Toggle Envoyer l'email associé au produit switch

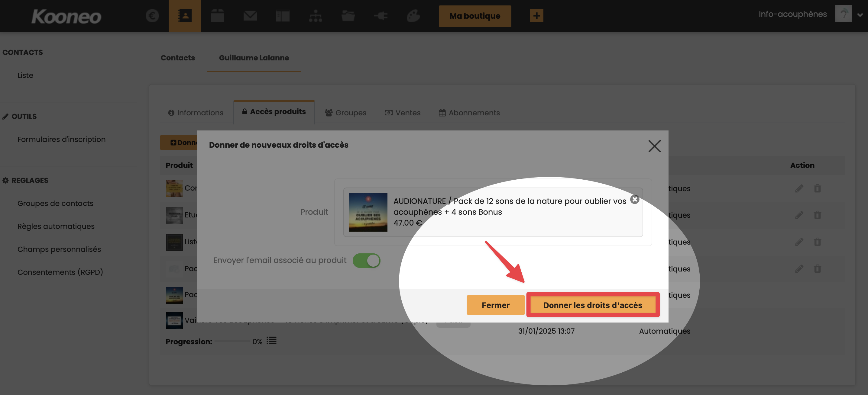(366, 261)
